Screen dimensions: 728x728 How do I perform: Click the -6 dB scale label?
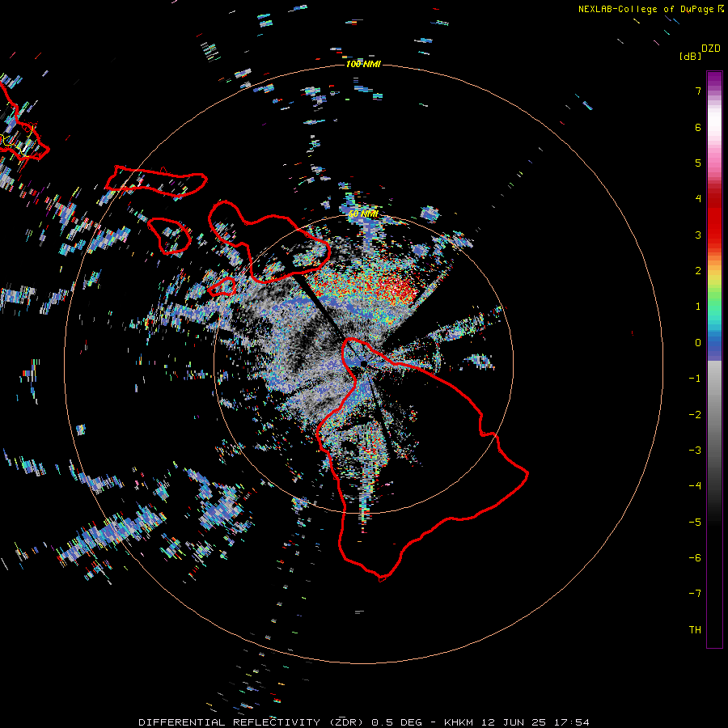(695, 558)
